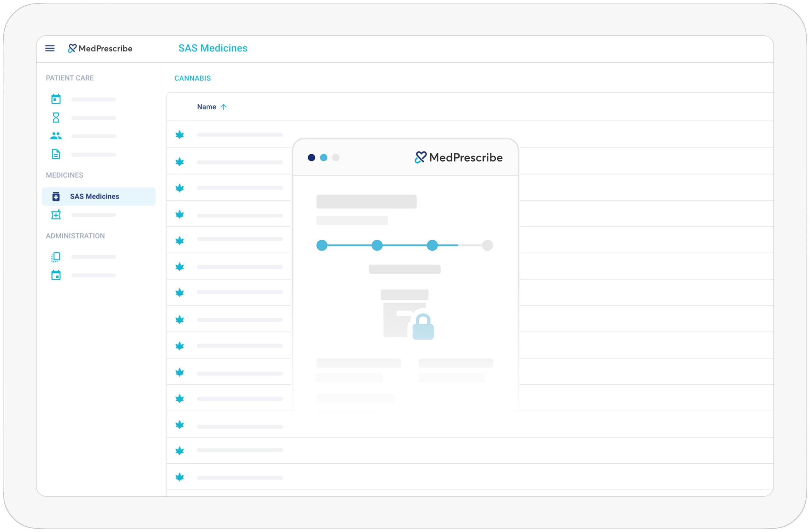The width and height of the screenshot is (810, 532).
Task: Click the dark navy dot in popup
Action: (x=311, y=158)
